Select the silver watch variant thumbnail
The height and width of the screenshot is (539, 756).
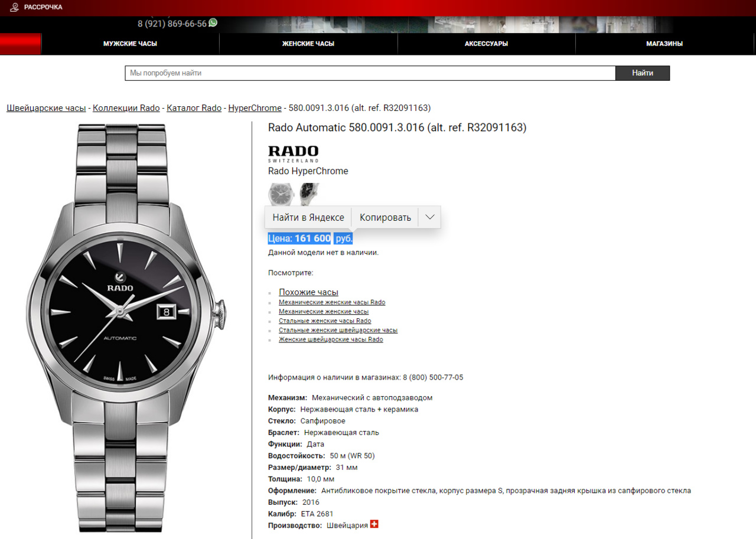281,194
